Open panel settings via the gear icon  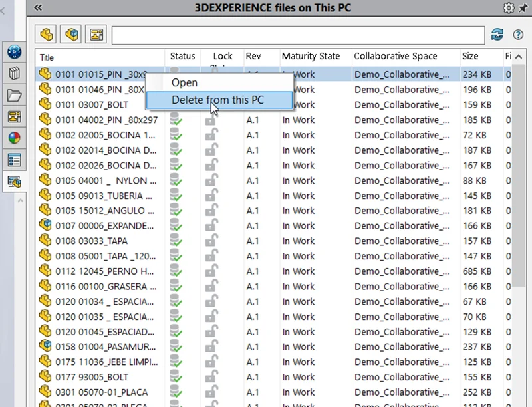(509, 7)
